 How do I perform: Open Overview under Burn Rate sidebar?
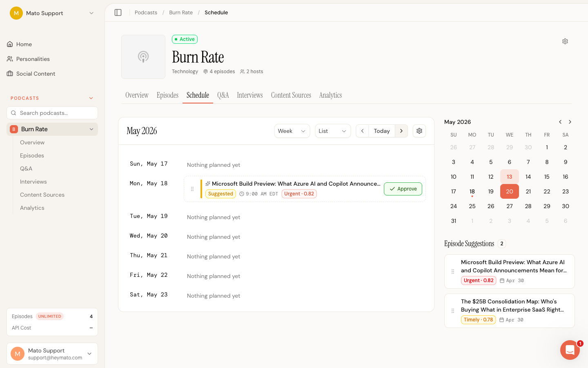pos(32,142)
